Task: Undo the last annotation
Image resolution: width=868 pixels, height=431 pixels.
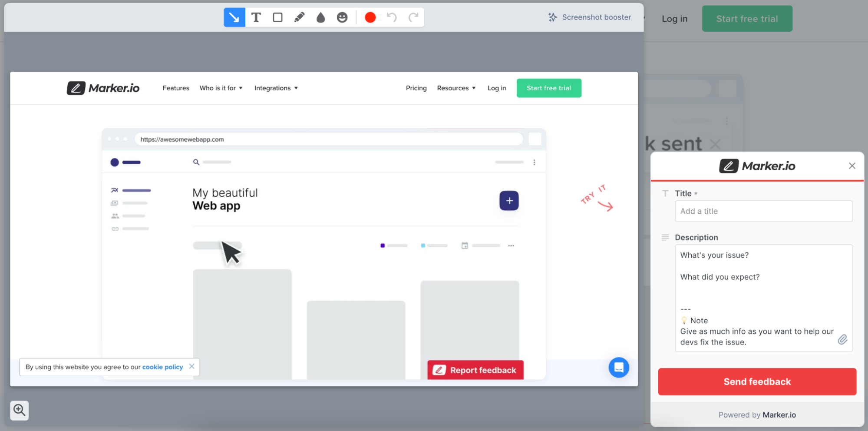Action: pyautogui.click(x=392, y=17)
